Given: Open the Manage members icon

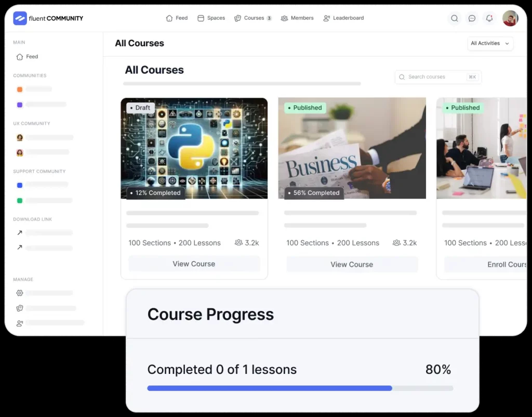Looking at the screenshot, I should pos(20,323).
